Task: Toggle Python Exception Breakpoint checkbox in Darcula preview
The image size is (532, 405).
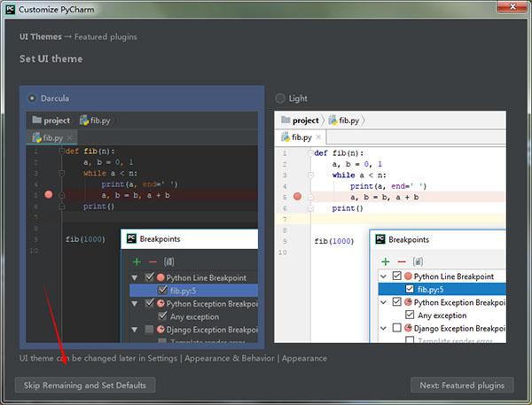Action: point(149,303)
